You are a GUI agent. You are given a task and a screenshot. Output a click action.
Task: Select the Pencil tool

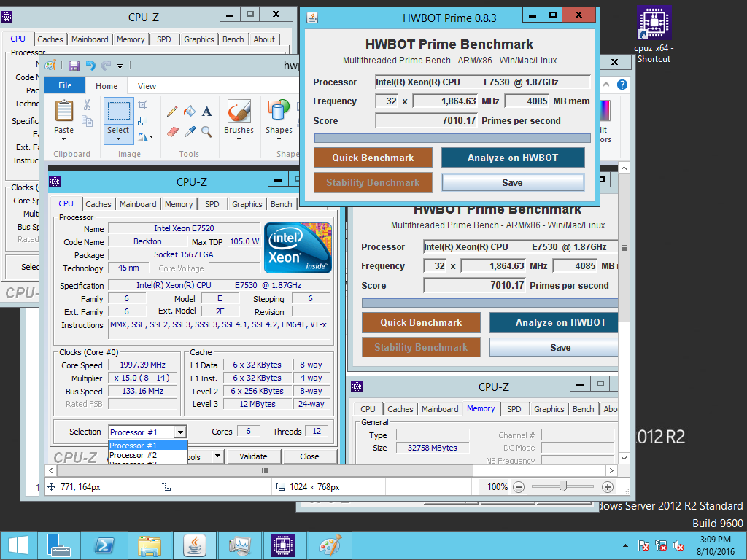172,112
